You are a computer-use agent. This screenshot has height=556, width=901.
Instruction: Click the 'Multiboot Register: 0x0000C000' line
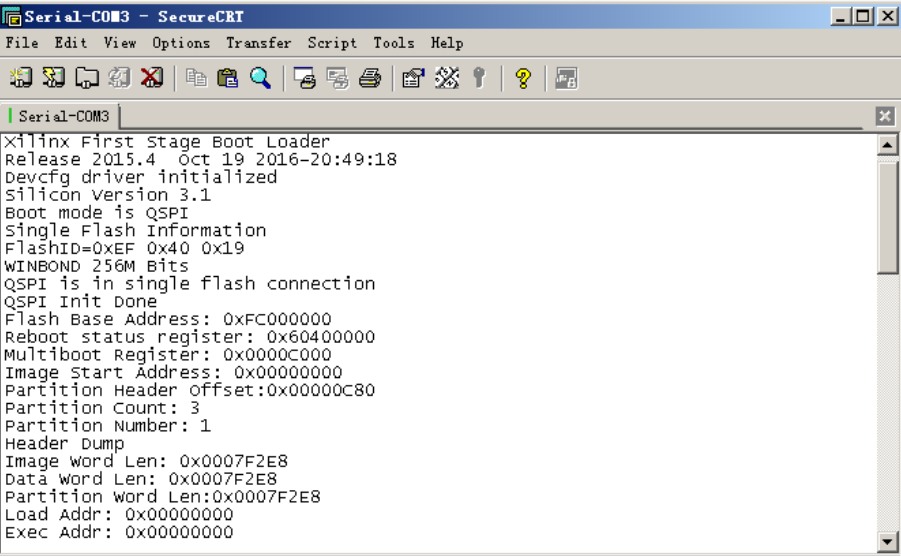[168, 355]
